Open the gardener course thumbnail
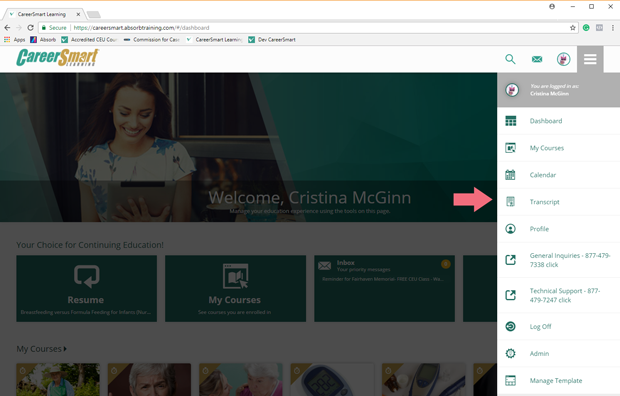This screenshot has width=620, height=396. point(58,379)
